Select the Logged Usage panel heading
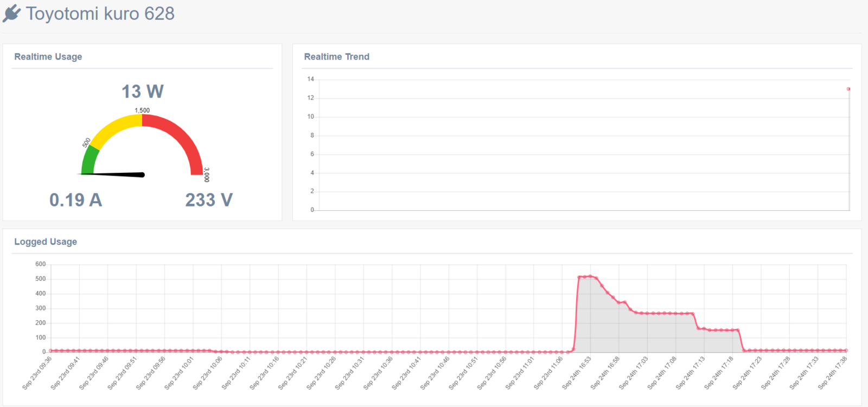Screen dimensions: 868x407 point(46,242)
